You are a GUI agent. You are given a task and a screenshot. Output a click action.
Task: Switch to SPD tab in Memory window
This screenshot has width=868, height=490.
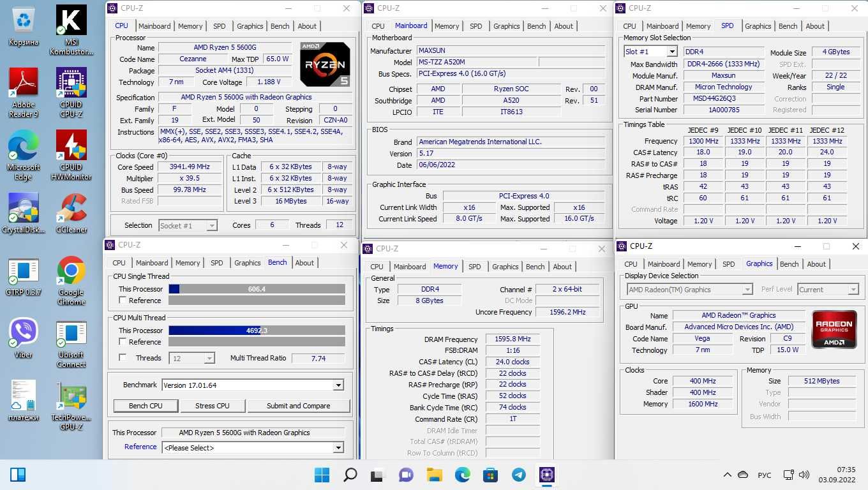click(x=474, y=267)
